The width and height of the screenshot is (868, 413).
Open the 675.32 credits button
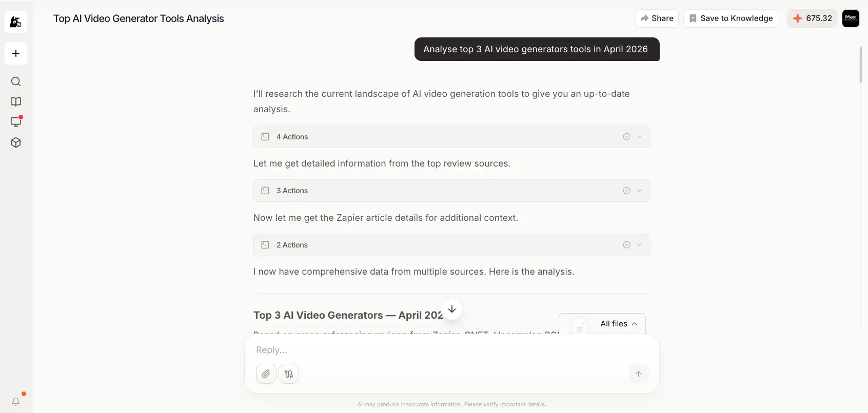(x=813, y=18)
